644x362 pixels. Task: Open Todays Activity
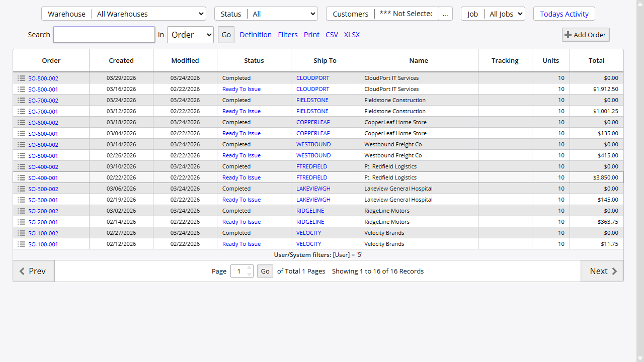pos(564,14)
